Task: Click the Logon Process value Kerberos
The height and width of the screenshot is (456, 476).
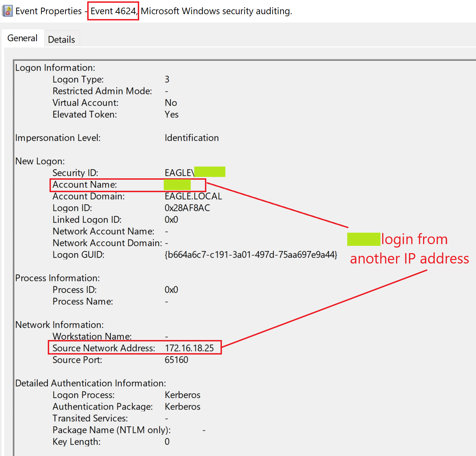Action: tap(182, 395)
